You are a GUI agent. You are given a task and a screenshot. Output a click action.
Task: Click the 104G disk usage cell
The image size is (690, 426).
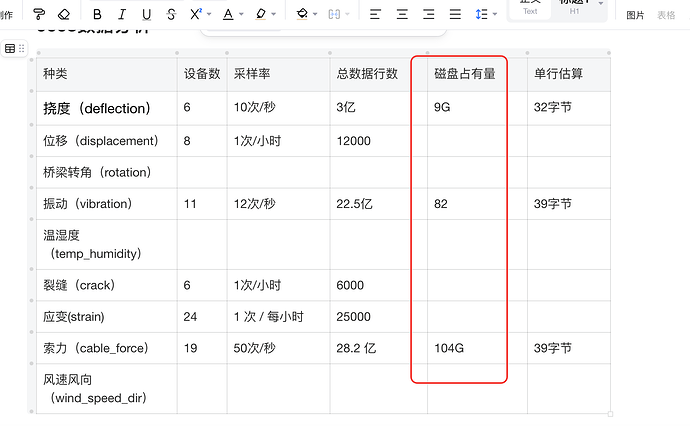pos(477,348)
